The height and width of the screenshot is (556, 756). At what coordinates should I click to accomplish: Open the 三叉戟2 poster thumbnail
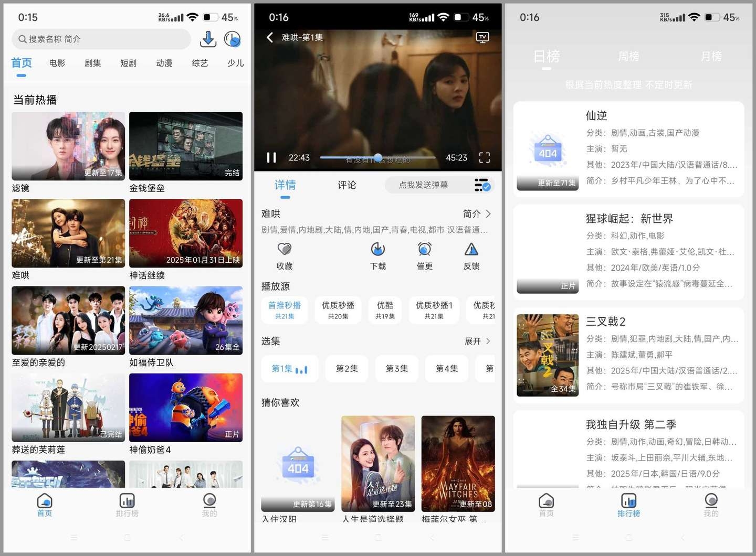coord(548,355)
